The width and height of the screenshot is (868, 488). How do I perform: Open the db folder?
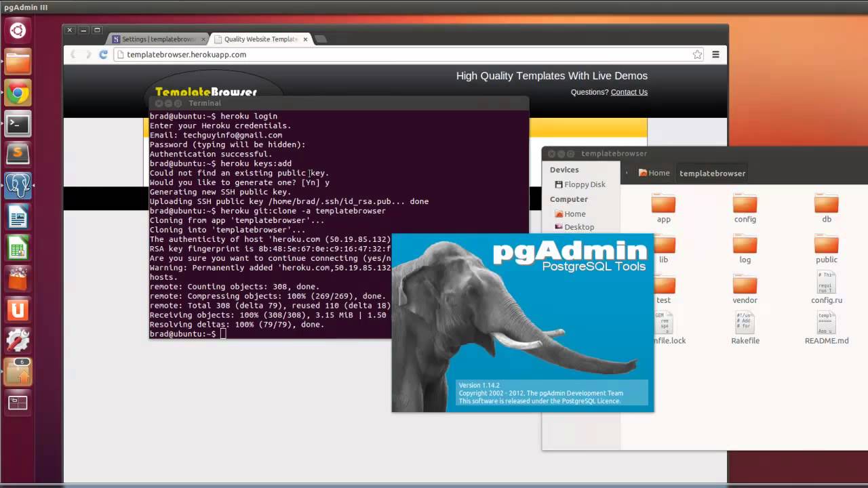tap(827, 208)
